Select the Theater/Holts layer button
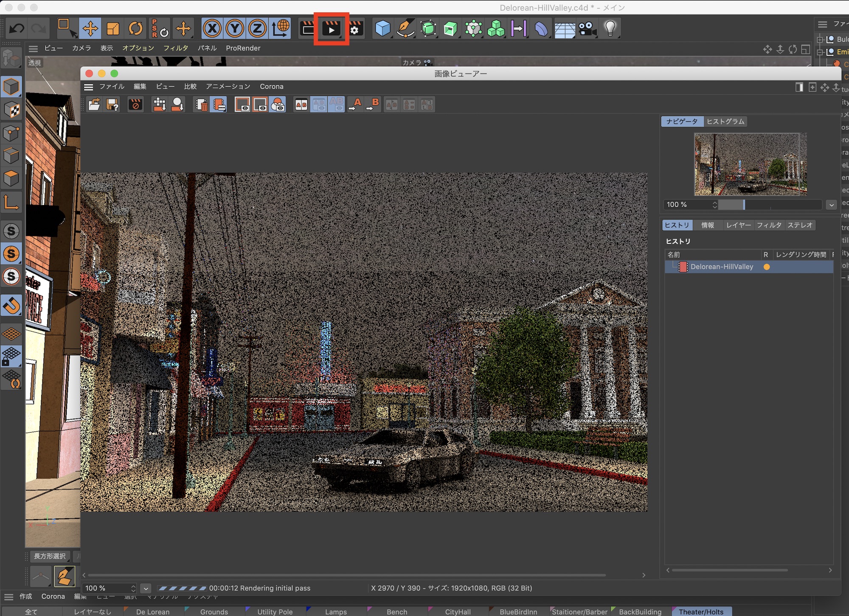This screenshot has height=616, width=849. 701,612
